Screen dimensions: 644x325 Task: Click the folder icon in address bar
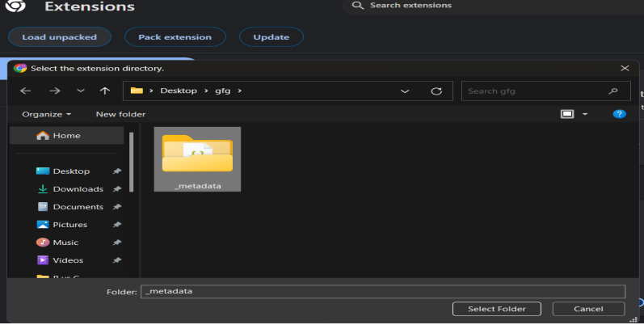pyautogui.click(x=137, y=91)
